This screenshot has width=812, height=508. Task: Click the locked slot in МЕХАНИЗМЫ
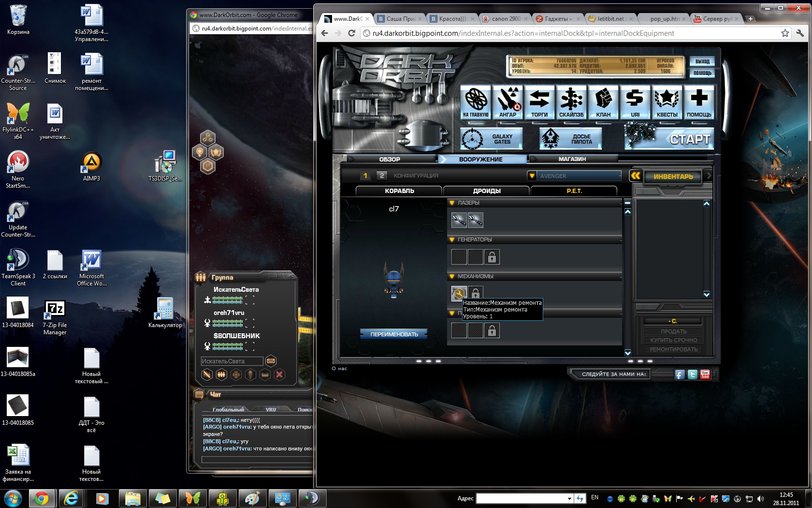tap(476, 292)
